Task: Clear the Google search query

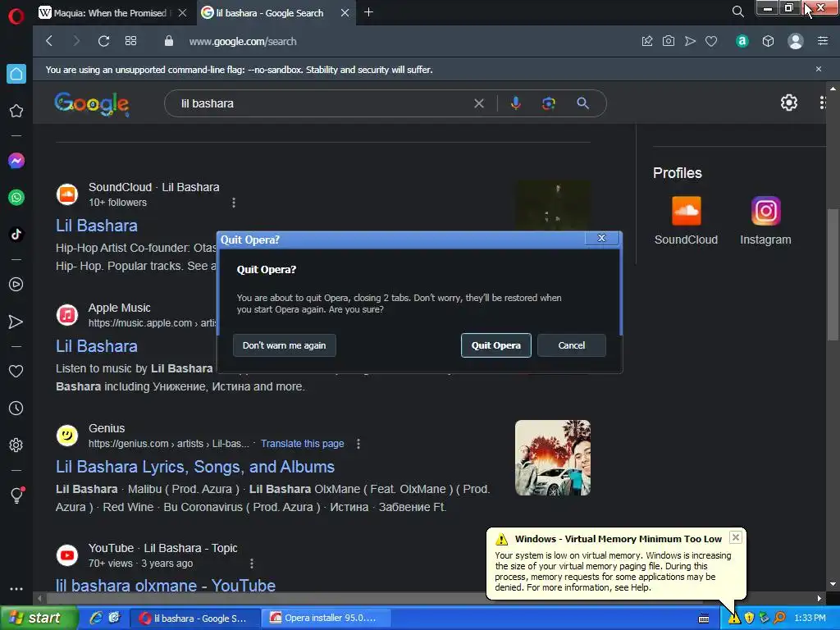Action: pyautogui.click(x=479, y=103)
